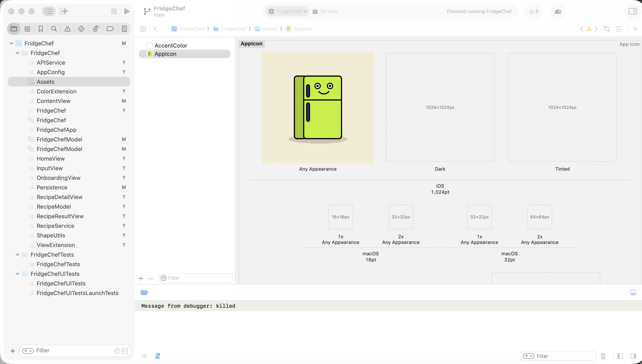This screenshot has width=642, height=364.
Task: Open the Test navigator diamond icon
Action: click(81, 29)
